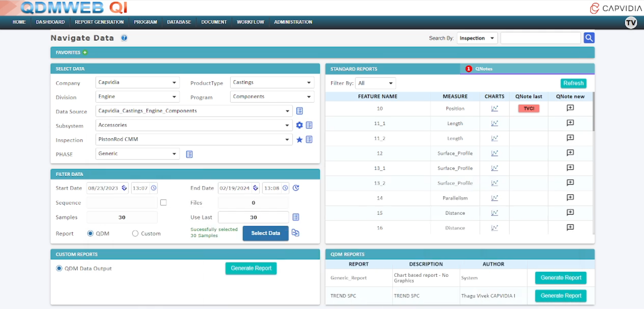Screen dimensions: 644x309
Task: Open the DASHBOARD menu
Action: pyautogui.click(x=50, y=22)
